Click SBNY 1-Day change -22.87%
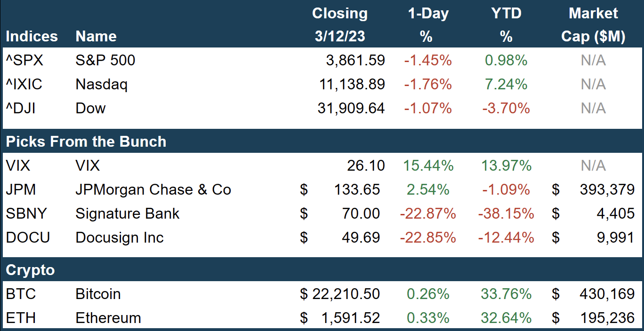Screen dimensions: 644x331 (428, 213)
